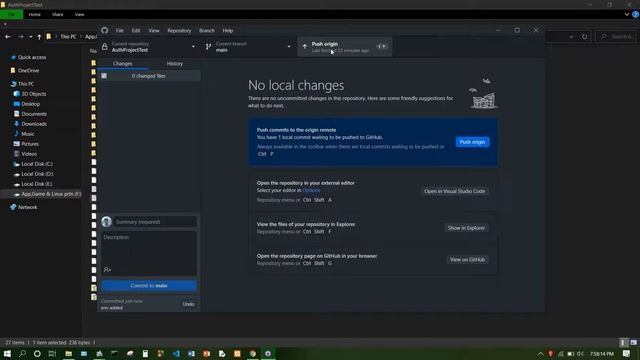Click Commit to main button
Screen dimensions: 640x360
click(x=149, y=285)
